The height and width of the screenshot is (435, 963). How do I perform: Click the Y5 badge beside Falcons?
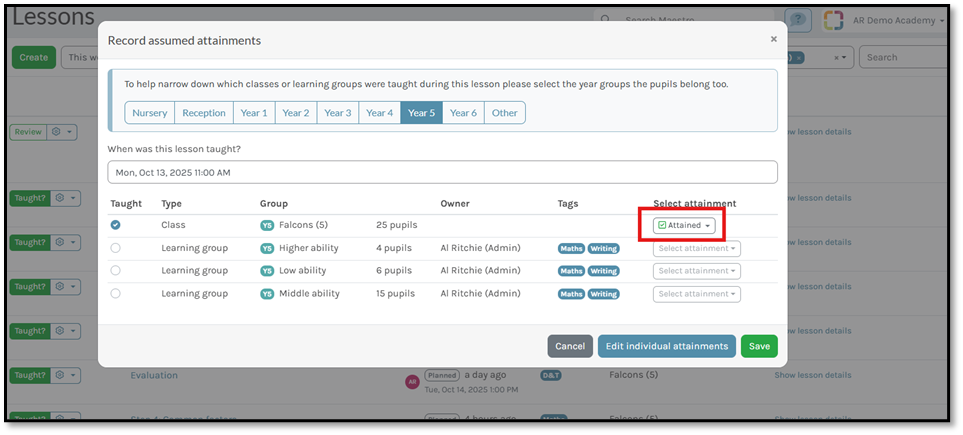pos(267,225)
